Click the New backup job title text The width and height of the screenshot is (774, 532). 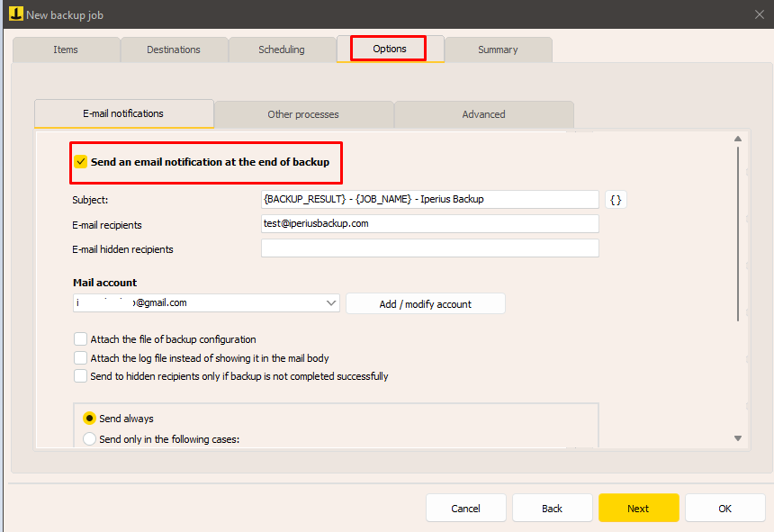(x=65, y=15)
